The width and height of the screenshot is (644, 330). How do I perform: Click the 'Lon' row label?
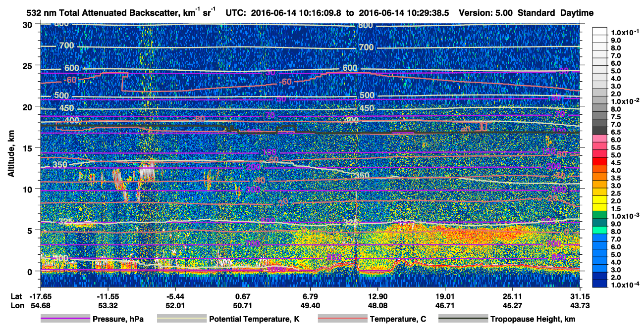click(x=17, y=305)
